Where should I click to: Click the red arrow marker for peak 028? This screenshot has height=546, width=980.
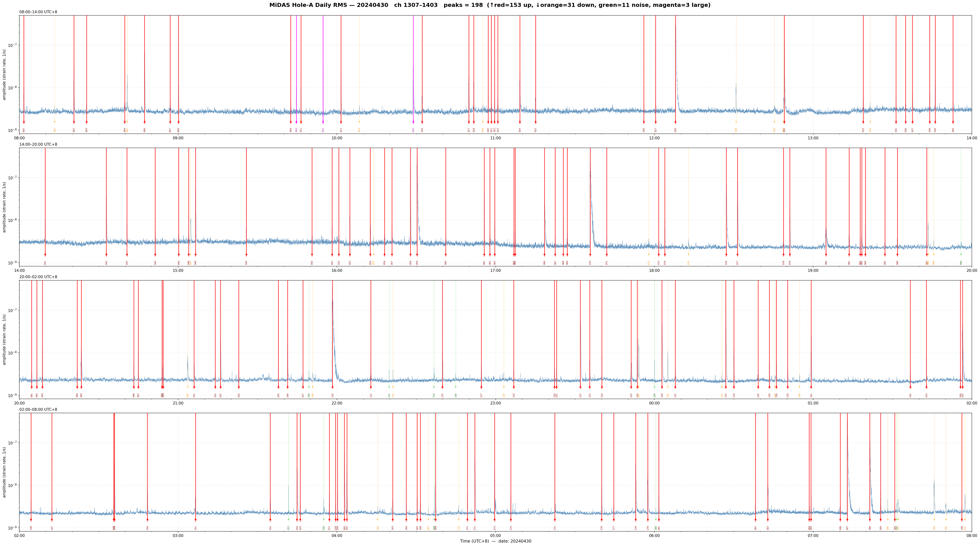coord(675,122)
